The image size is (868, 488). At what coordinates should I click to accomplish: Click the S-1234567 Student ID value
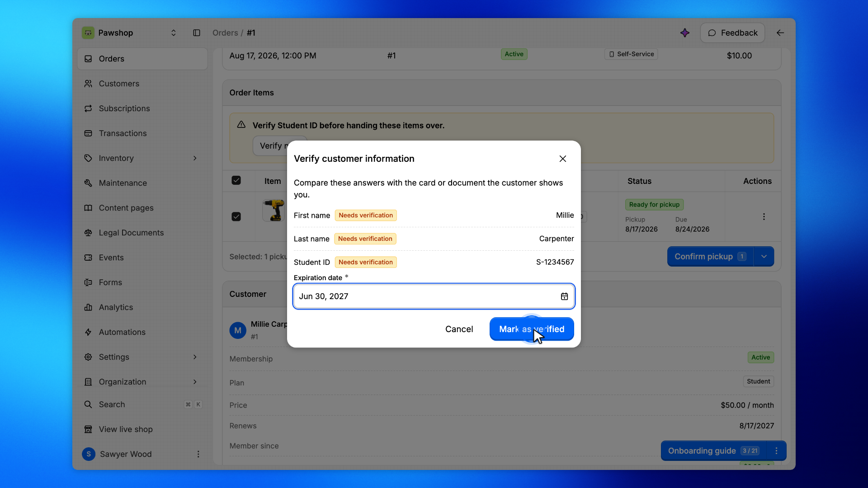[555, 262]
